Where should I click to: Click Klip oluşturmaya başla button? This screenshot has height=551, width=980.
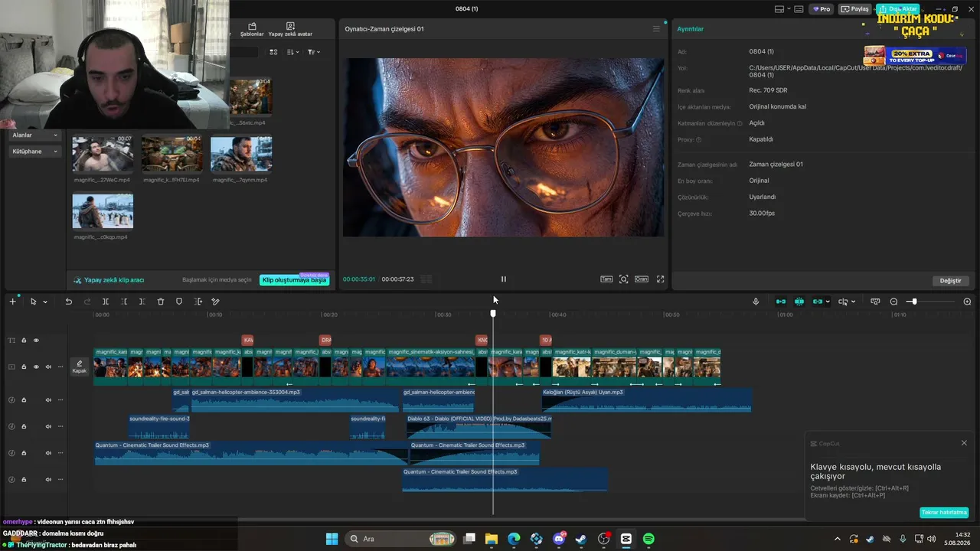295,280
